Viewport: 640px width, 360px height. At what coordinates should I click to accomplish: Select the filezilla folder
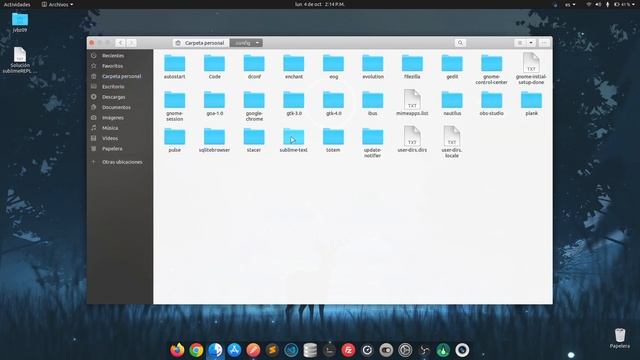click(412, 67)
